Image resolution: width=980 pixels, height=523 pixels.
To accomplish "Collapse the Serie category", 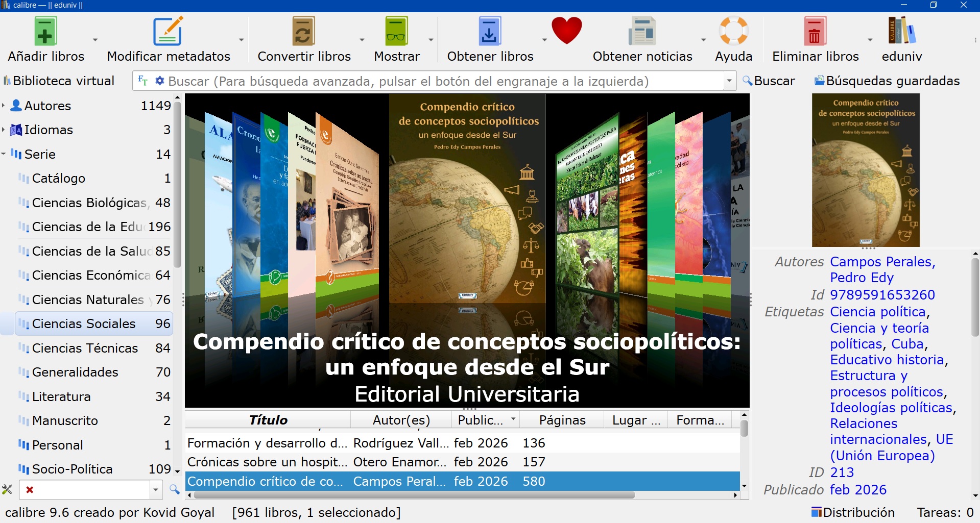I will point(4,154).
